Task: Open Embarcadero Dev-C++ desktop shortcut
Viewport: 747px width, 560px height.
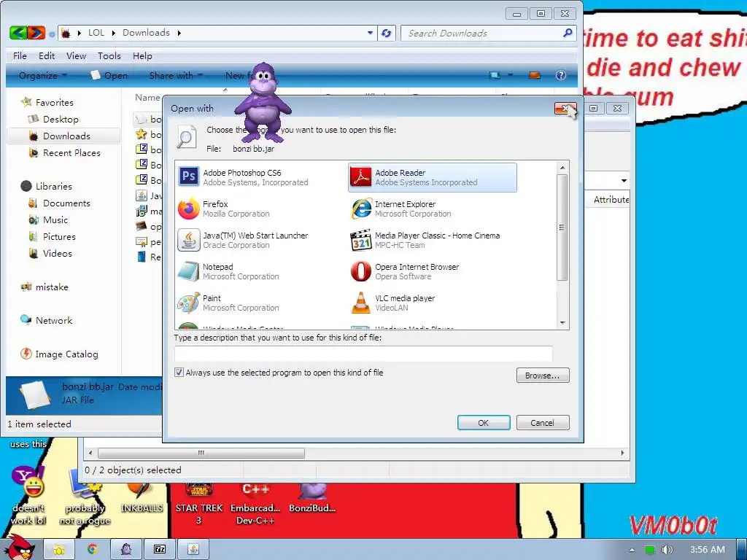Action: pyautogui.click(x=255, y=502)
